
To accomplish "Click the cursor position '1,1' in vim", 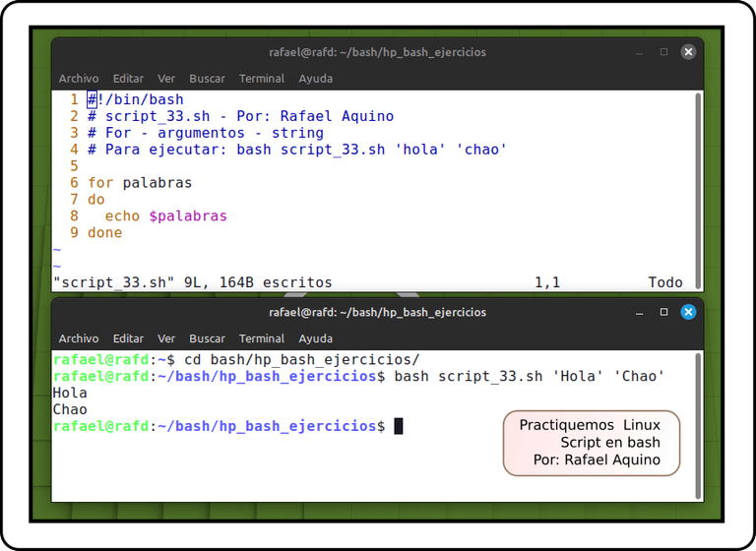I will click(x=547, y=282).
